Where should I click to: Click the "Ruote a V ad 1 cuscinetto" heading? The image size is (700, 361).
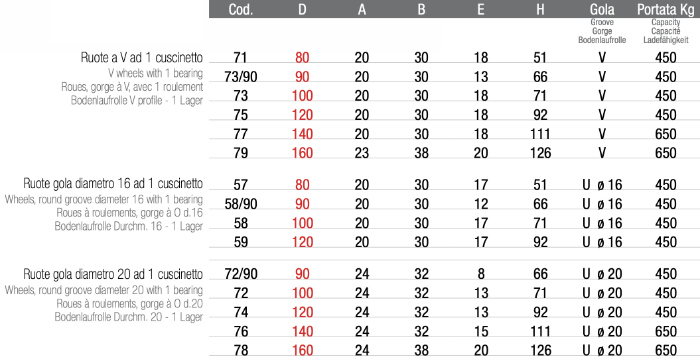(x=142, y=58)
